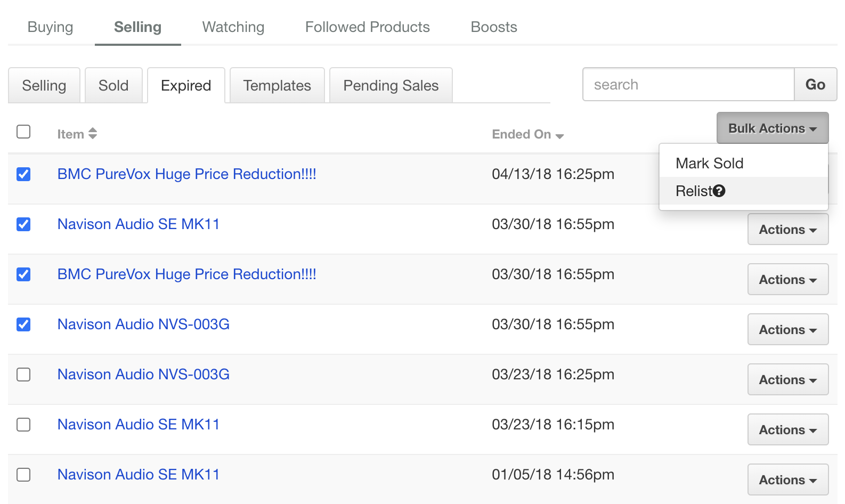Screen dimensions: 845x504
Task: Switch to the Watching tab
Action: tap(233, 27)
